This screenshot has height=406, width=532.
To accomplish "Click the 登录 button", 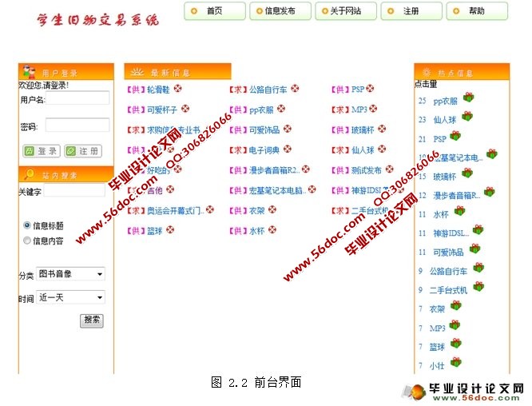I will point(42,151).
